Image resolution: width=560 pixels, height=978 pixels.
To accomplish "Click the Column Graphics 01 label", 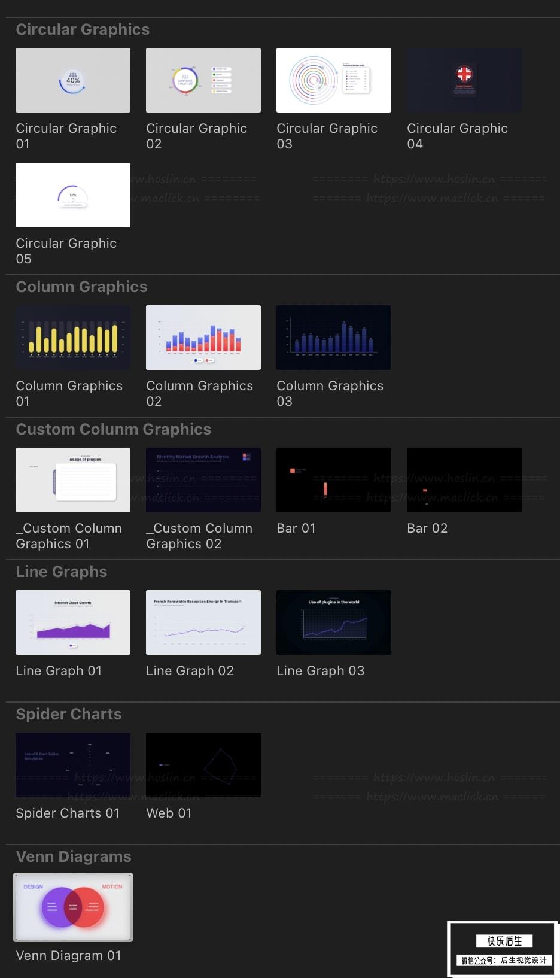I will coord(69,393).
